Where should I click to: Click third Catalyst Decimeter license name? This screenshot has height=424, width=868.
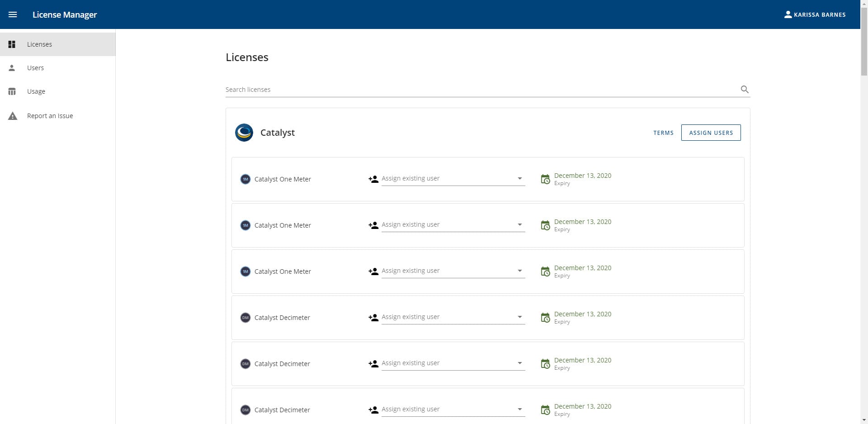click(282, 410)
